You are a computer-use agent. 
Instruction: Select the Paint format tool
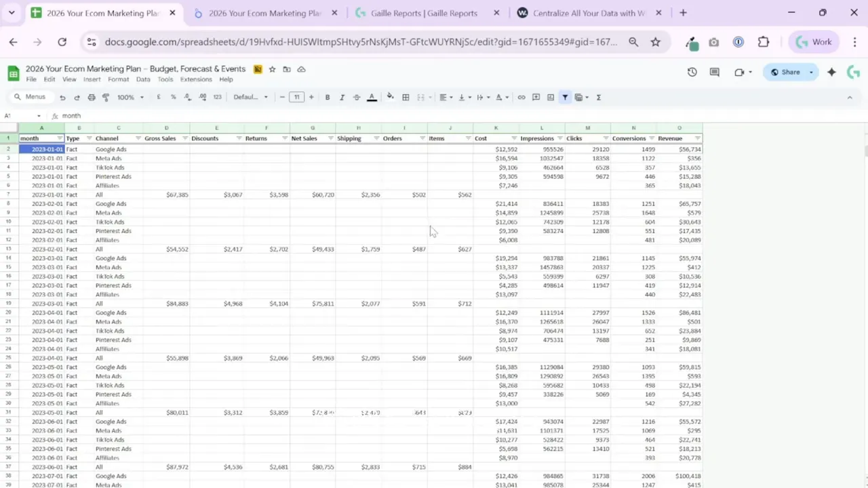point(105,97)
